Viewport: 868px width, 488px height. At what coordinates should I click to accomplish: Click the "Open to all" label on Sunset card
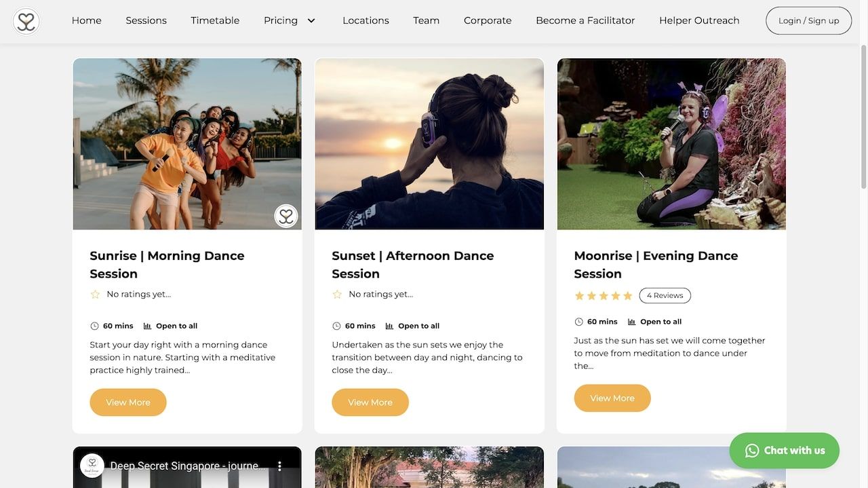(419, 326)
